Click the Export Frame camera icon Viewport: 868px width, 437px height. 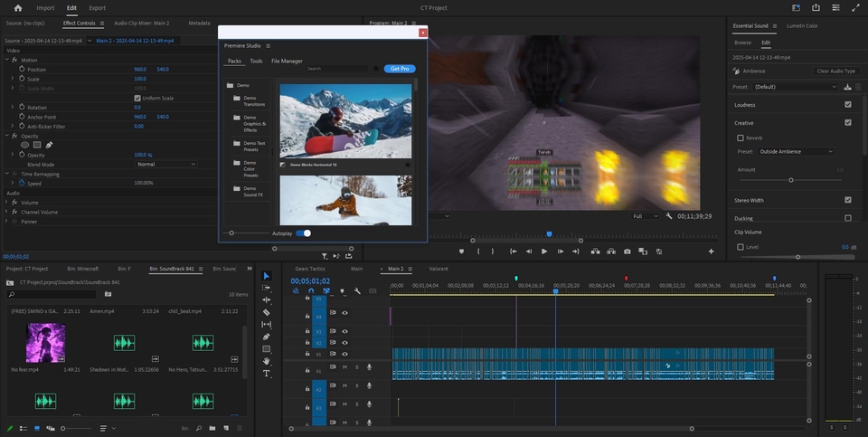pyautogui.click(x=627, y=252)
